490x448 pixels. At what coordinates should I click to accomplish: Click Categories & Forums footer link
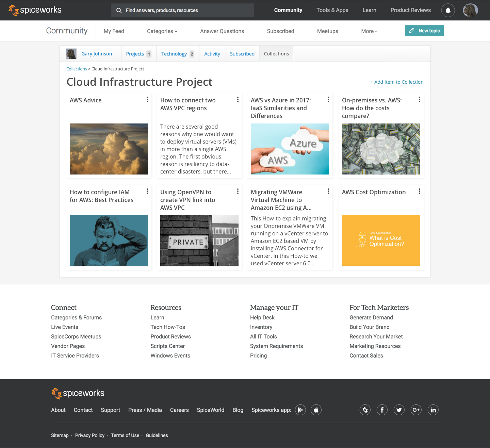(76, 317)
